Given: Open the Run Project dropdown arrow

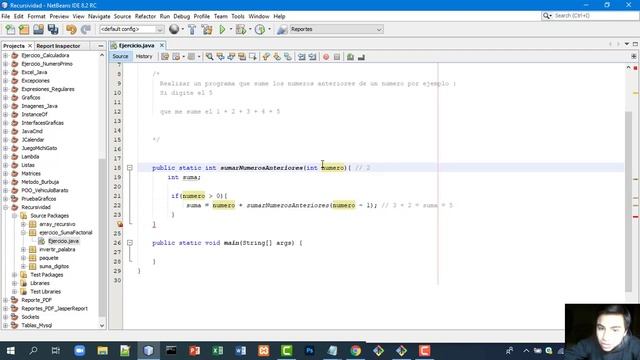Looking at the screenshot, I should (x=231, y=29).
